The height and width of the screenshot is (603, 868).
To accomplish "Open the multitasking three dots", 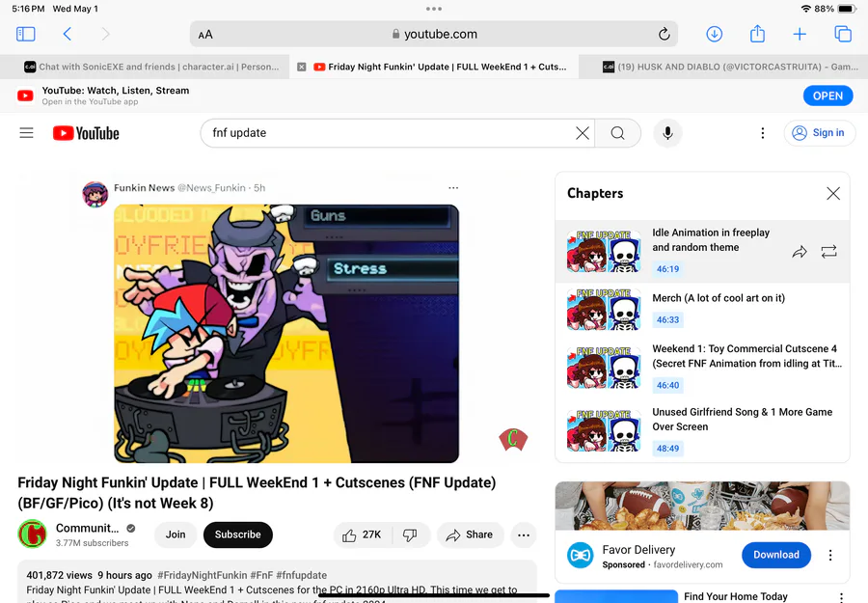I will tap(434, 9).
